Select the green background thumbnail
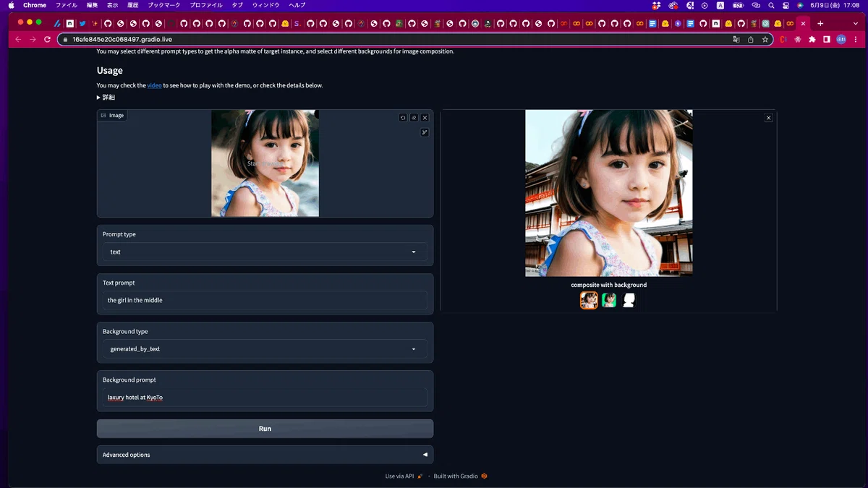The image size is (868, 488). coord(609,300)
